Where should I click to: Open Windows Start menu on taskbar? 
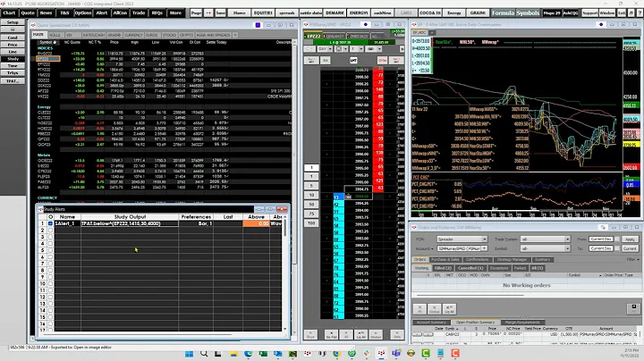click(x=190, y=353)
